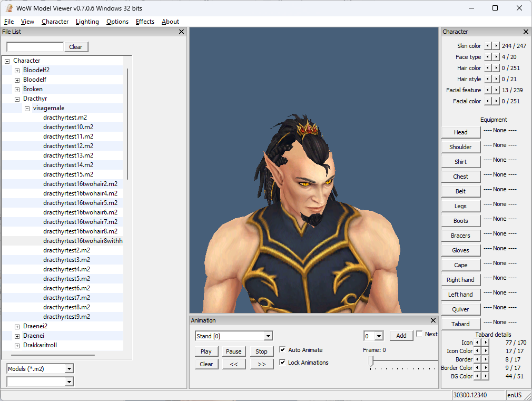Image resolution: width=532 pixels, height=401 pixels.
Task: Click the Play animation button
Action: point(206,351)
